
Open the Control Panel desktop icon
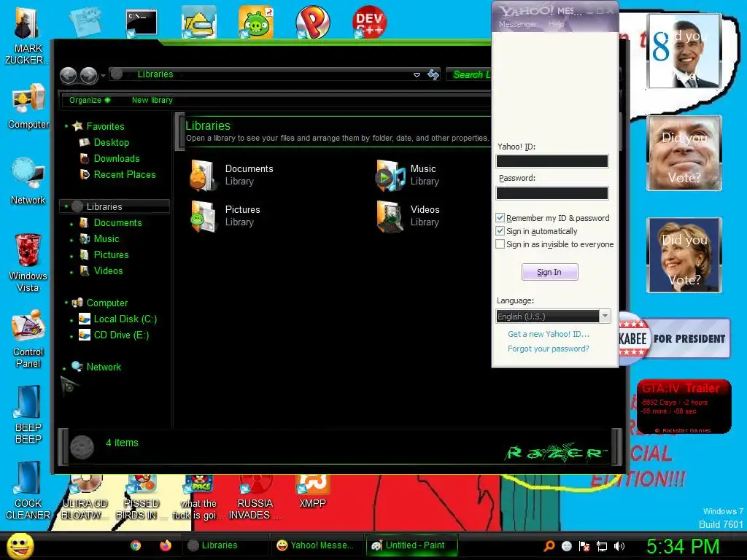(28, 339)
